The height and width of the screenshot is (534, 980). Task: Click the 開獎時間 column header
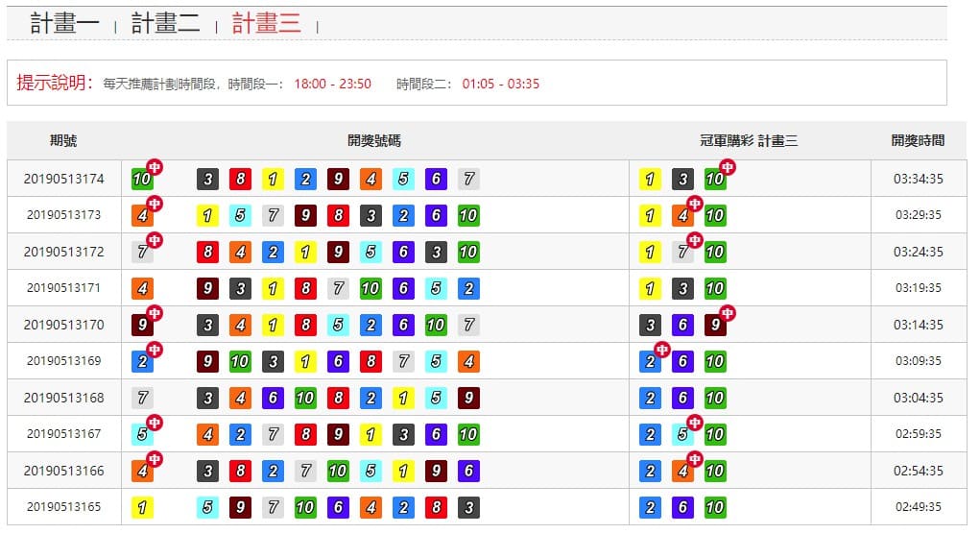[x=918, y=140]
